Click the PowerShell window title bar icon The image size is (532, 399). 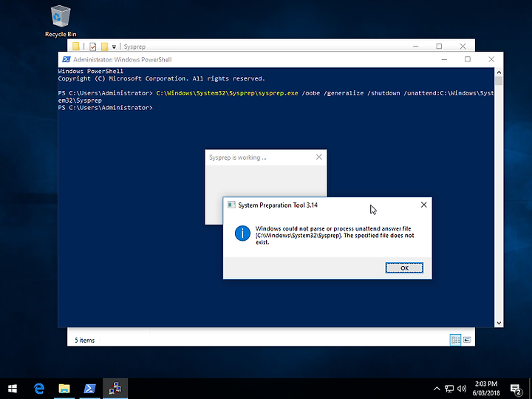(x=66, y=59)
